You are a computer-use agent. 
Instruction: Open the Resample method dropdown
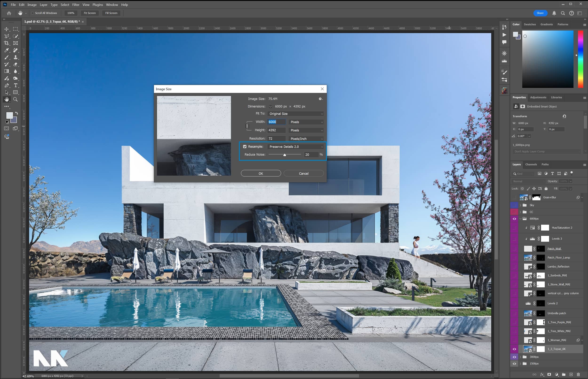(x=296, y=147)
